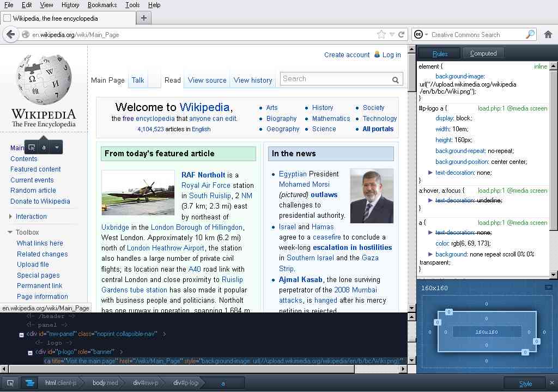Screen dimensions: 558x392
Task: Open the Tools menu
Action: (132, 5)
